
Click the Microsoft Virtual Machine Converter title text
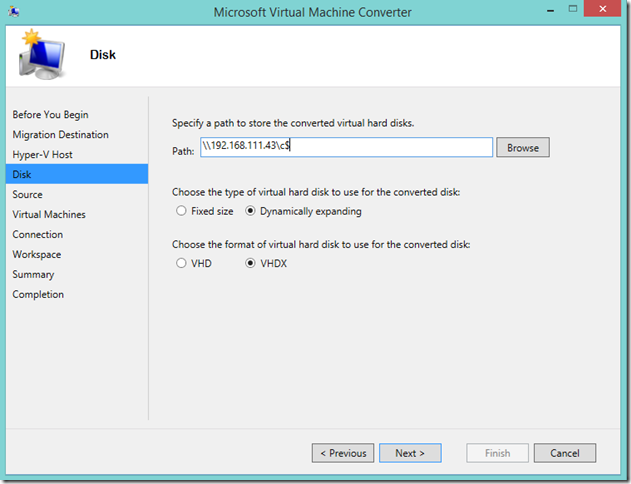pos(312,12)
